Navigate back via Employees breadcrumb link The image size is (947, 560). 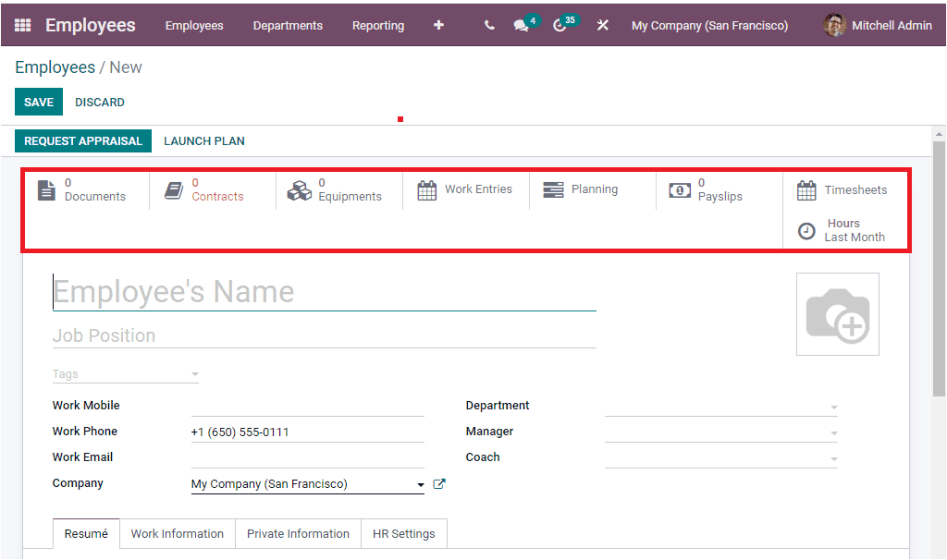(x=55, y=67)
